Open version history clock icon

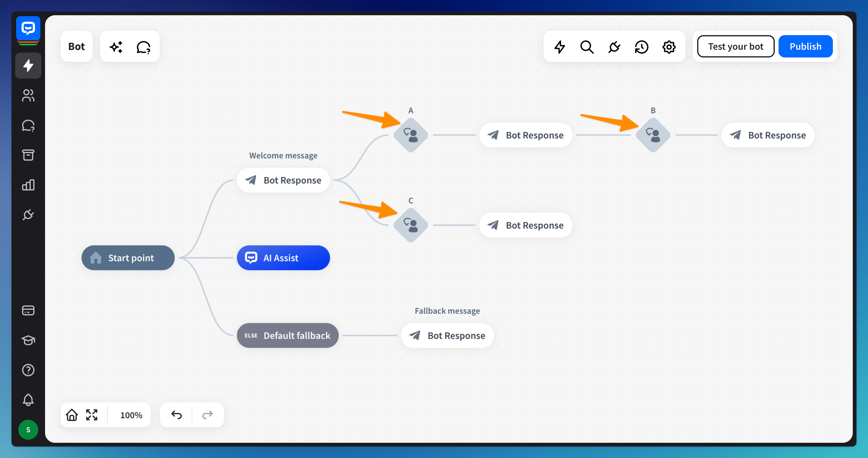[642, 47]
